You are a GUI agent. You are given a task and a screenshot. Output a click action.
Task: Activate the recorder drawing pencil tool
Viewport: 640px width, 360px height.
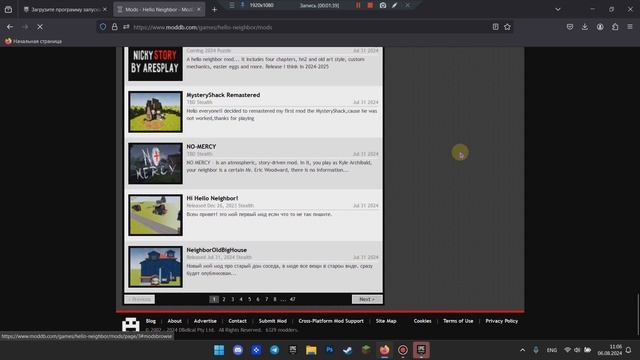tap(395, 5)
